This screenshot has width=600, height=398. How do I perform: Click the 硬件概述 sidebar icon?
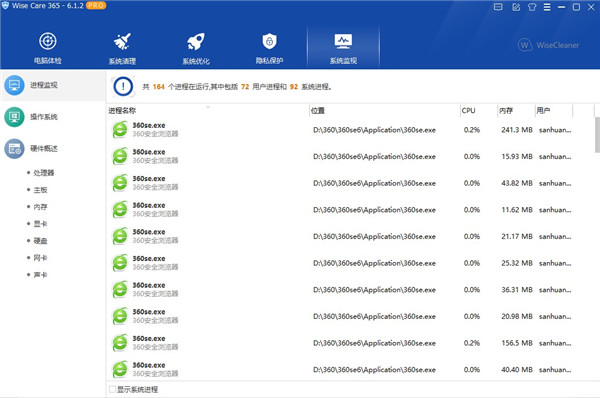pyautogui.click(x=14, y=148)
